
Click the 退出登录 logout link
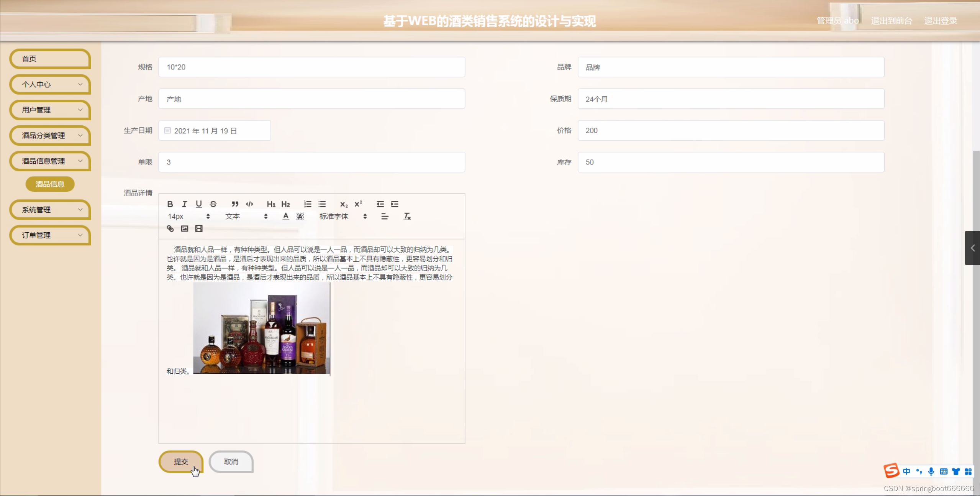(x=941, y=21)
